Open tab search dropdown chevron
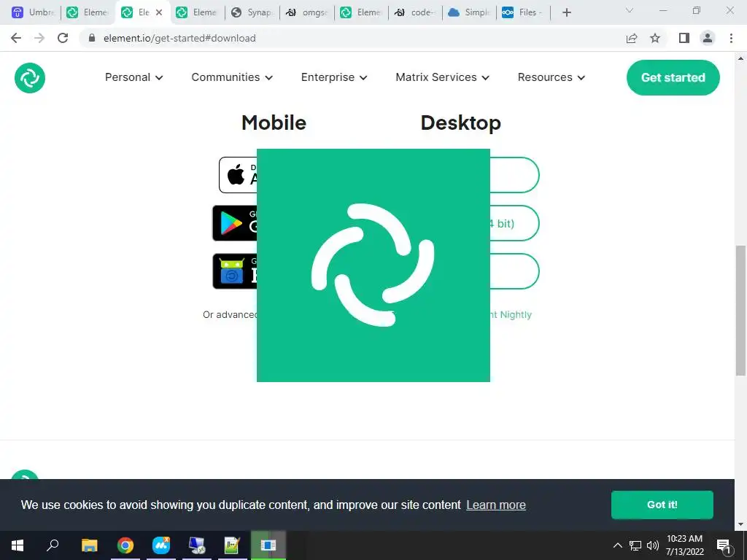Image resolution: width=747 pixels, height=560 pixels. 630,10
